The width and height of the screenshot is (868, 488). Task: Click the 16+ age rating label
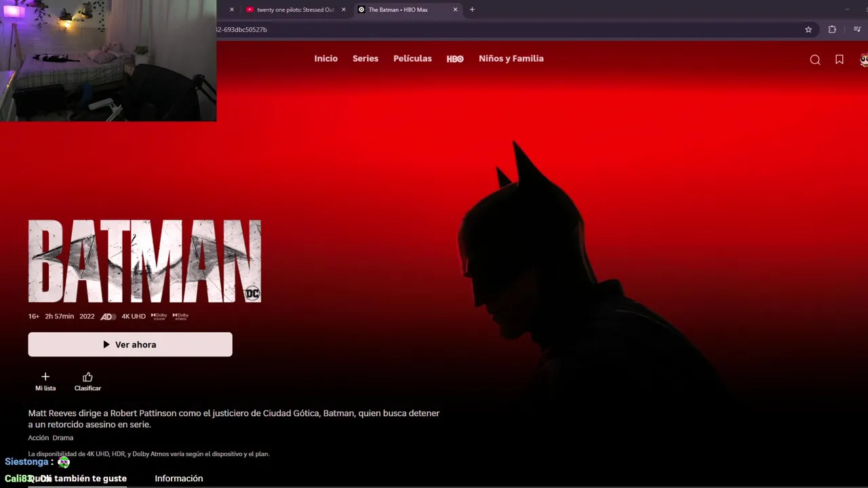point(34,317)
